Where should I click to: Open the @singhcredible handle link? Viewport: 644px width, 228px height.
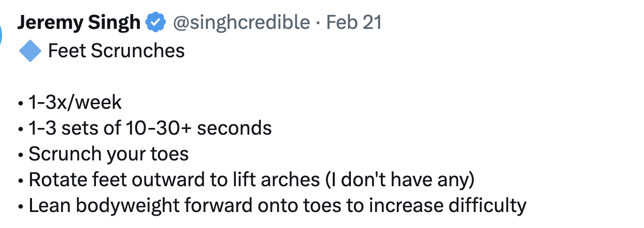(x=242, y=23)
